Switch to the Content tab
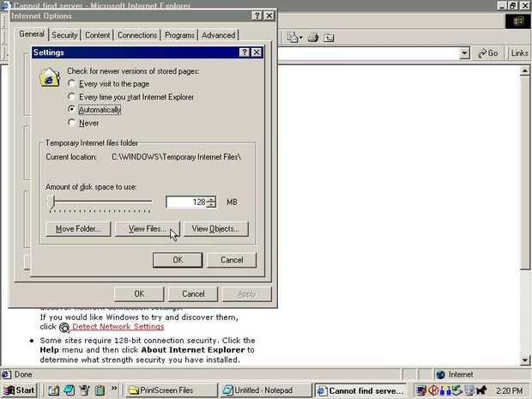The width and height of the screenshot is (532, 399). [x=97, y=35]
